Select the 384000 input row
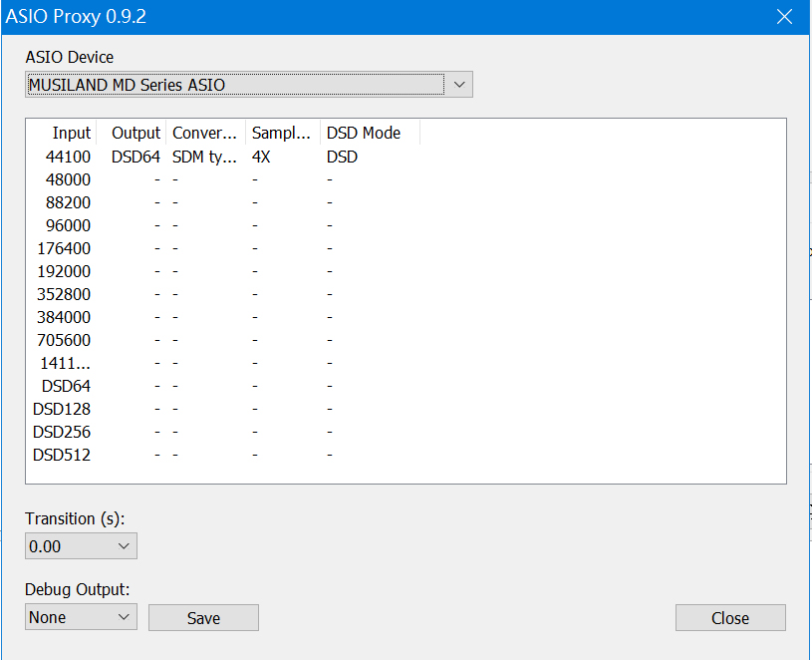The height and width of the screenshot is (660, 812). (x=64, y=317)
